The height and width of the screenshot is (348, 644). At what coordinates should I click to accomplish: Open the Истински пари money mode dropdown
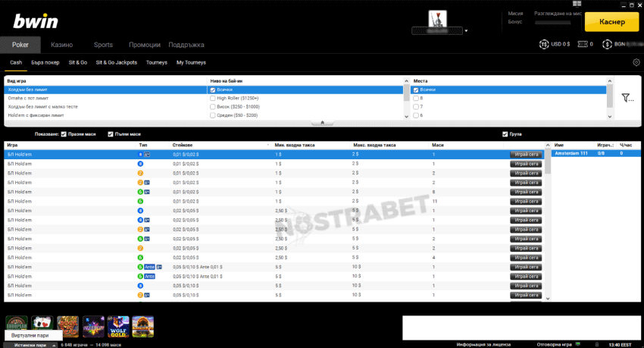30,345
